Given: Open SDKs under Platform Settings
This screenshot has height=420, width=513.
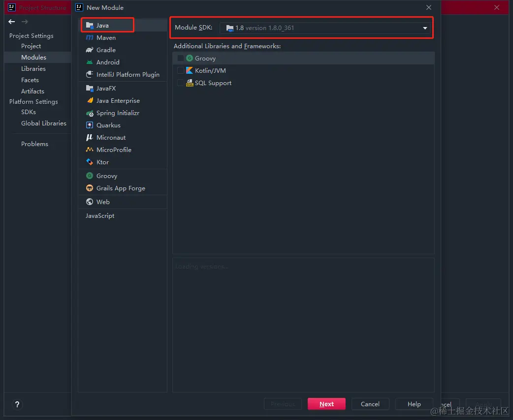Looking at the screenshot, I should [x=29, y=112].
